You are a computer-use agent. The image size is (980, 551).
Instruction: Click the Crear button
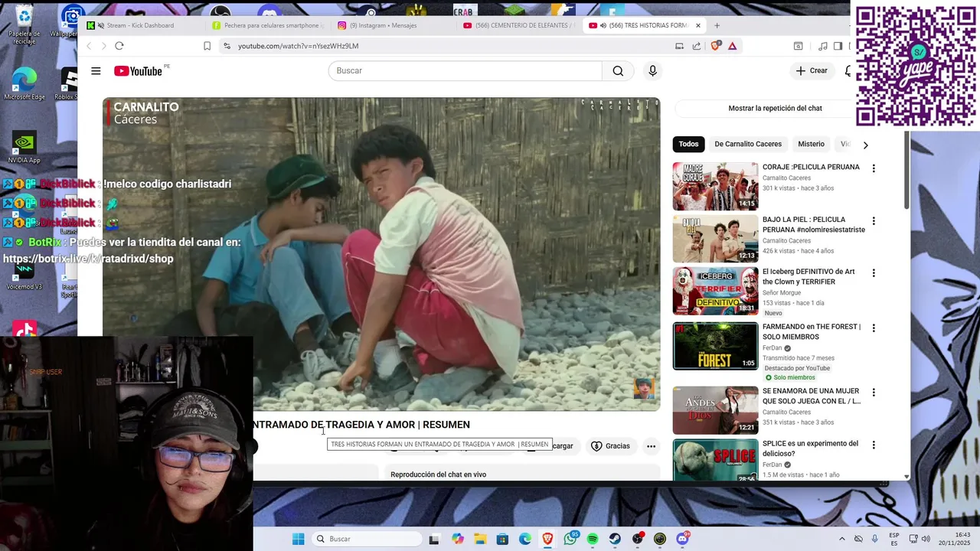click(x=812, y=71)
